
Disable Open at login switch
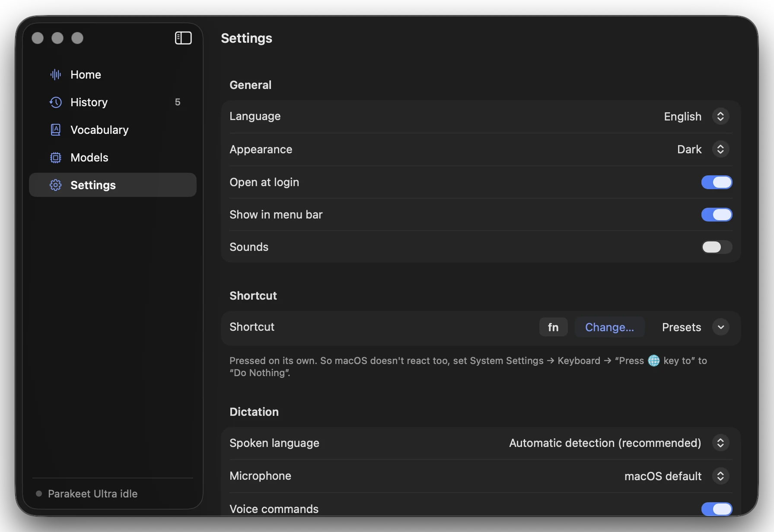click(x=717, y=182)
